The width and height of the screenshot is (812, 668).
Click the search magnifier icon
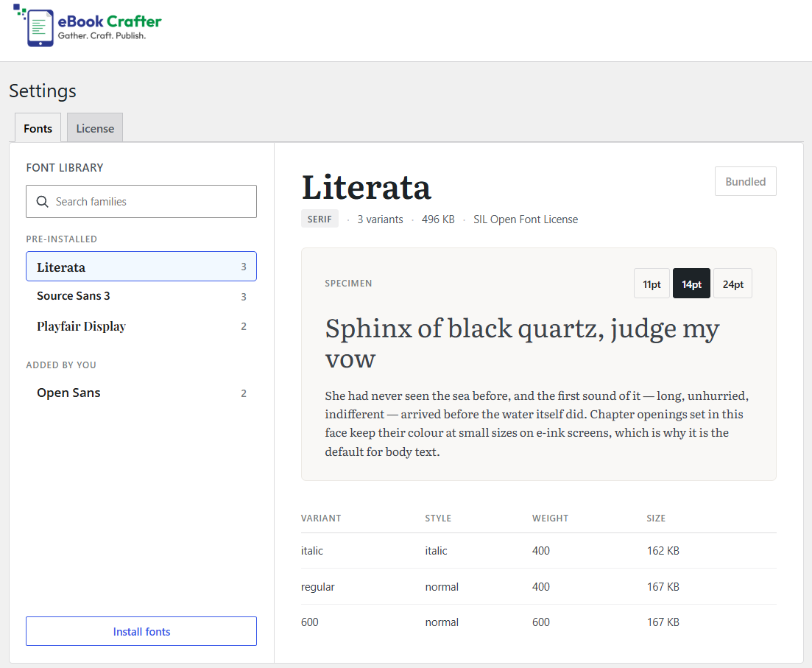(43, 202)
